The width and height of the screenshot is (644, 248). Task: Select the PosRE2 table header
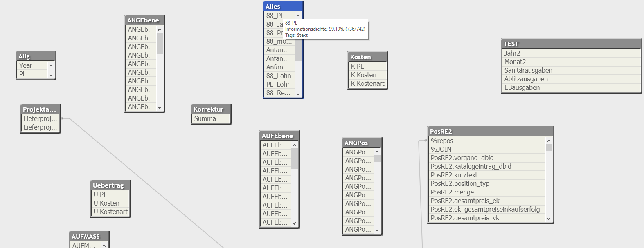(490, 132)
